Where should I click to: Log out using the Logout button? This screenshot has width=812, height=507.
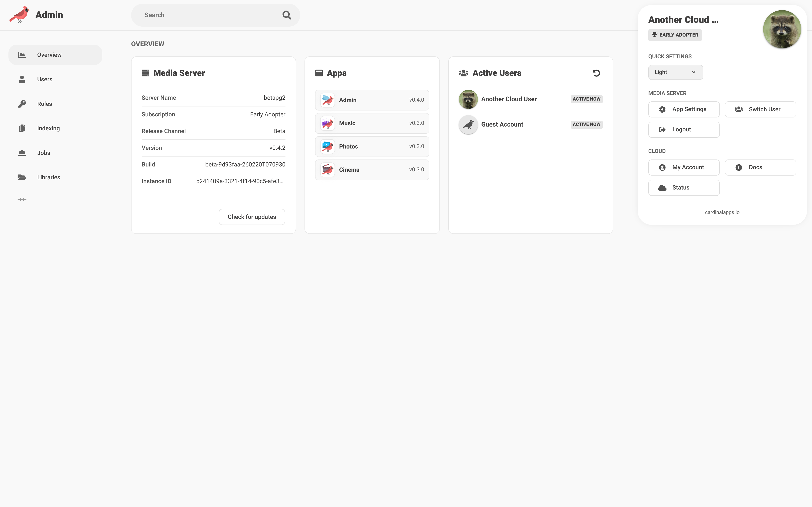point(683,130)
